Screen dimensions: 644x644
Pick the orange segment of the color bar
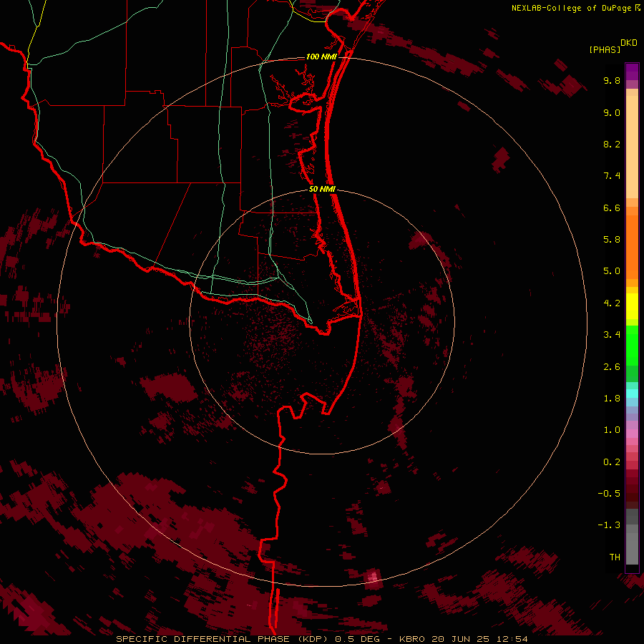(632, 246)
